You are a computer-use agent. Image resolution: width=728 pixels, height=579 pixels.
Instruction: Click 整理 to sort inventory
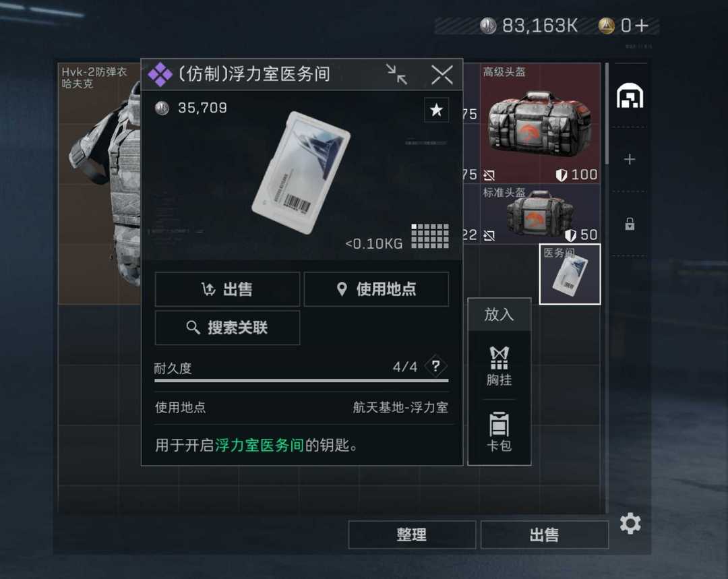coord(413,535)
